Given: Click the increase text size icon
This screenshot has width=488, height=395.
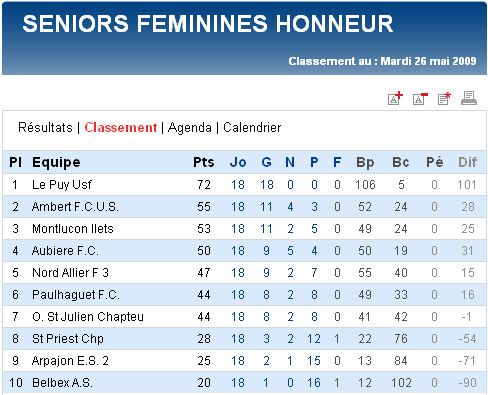Looking at the screenshot, I should [x=395, y=98].
